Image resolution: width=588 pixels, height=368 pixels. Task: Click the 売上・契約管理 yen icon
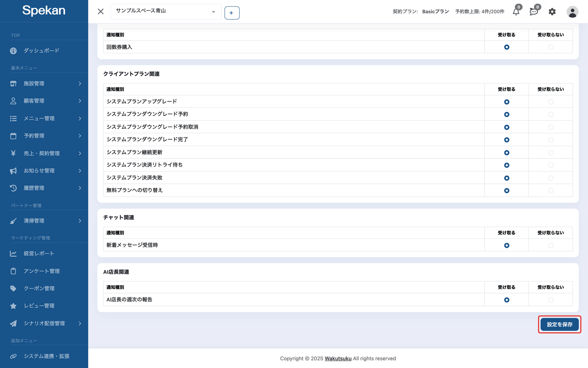(x=13, y=153)
